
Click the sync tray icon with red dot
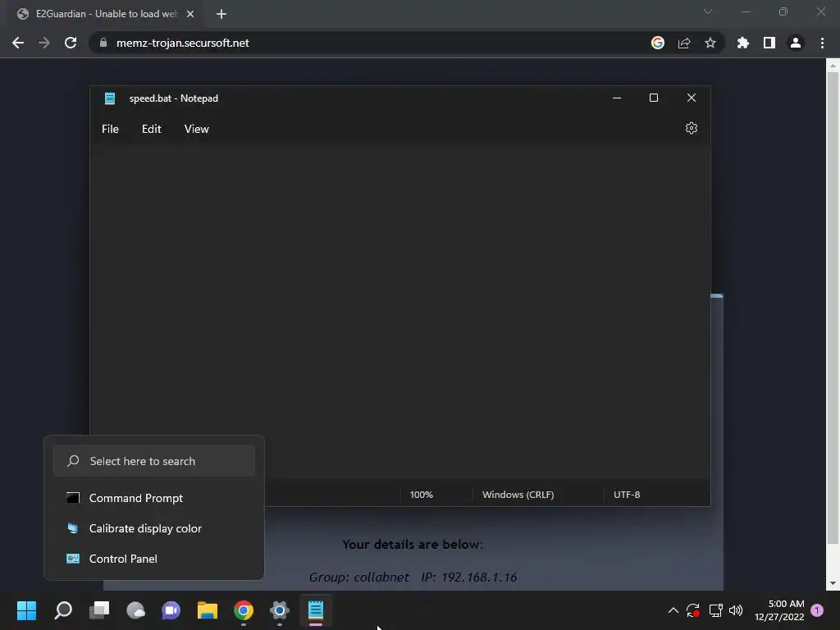pyautogui.click(x=693, y=610)
